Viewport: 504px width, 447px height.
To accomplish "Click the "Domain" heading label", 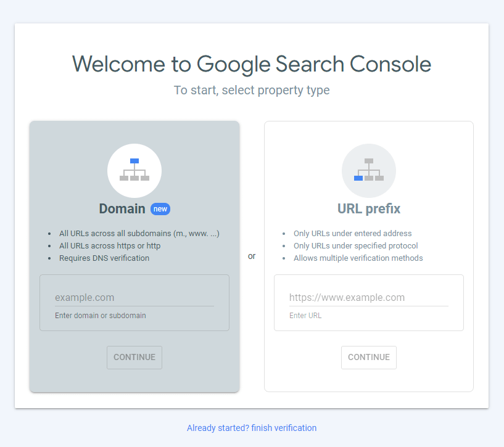I will click(x=122, y=208).
